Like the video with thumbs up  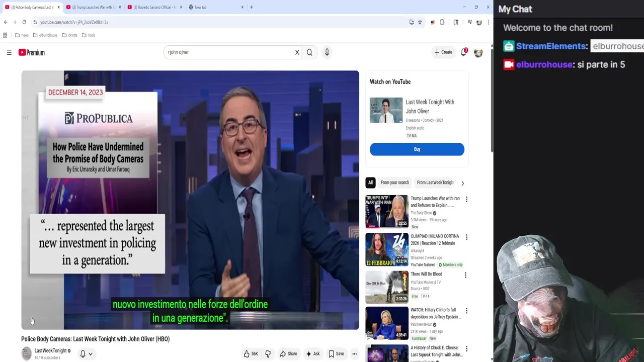251,354
